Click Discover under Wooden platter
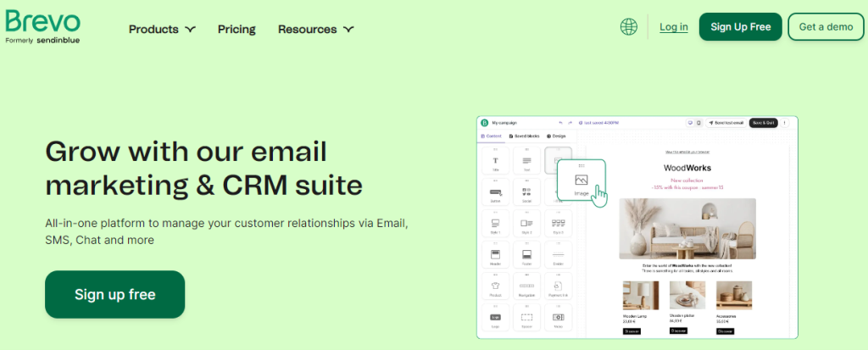Screen dimensions: 868x350 click(679, 331)
